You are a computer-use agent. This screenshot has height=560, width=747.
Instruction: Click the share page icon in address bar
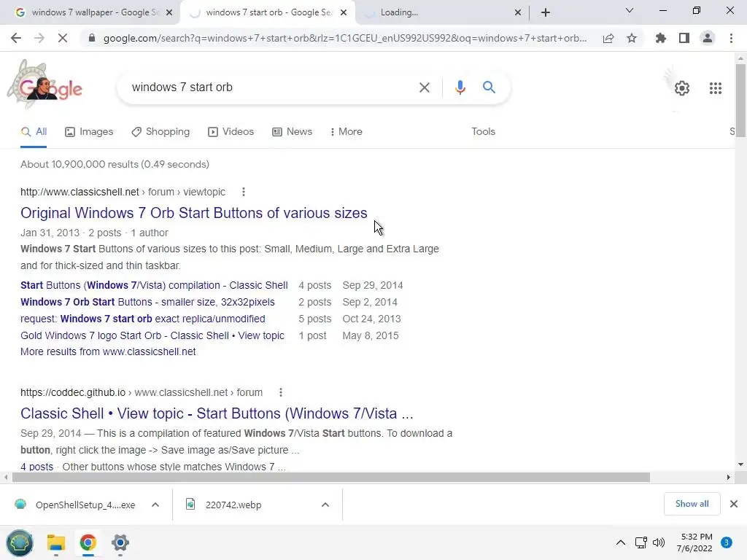coord(608,39)
